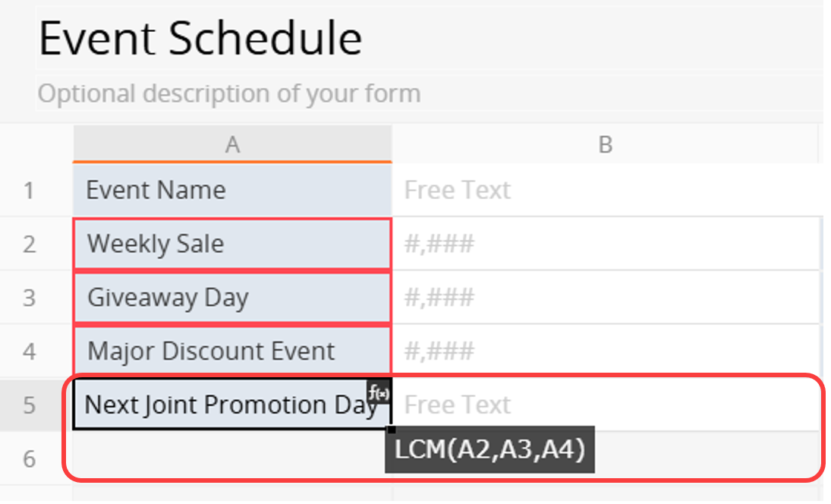Select row 1 header
The image size is (831, 504).
29,190
